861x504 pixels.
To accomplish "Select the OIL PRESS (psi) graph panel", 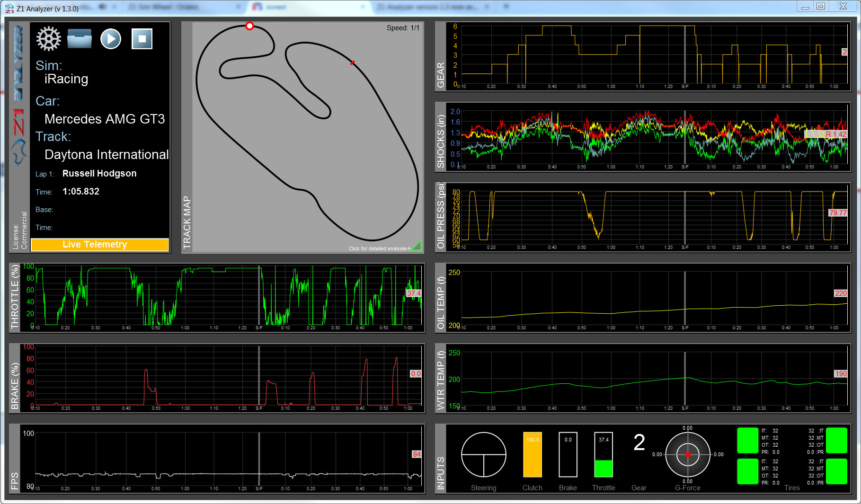I will (x=643, y=218).
